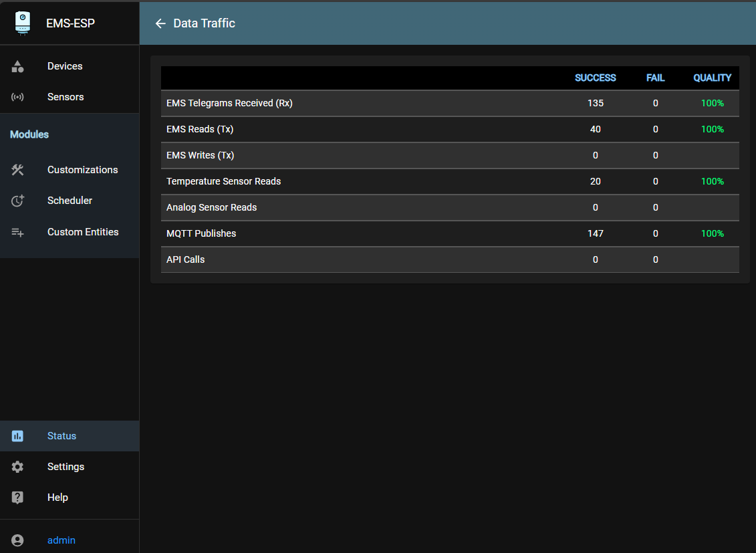Click the Scheduler clock icon
Screen dimensions: 756x553
(x=17, y=201)
